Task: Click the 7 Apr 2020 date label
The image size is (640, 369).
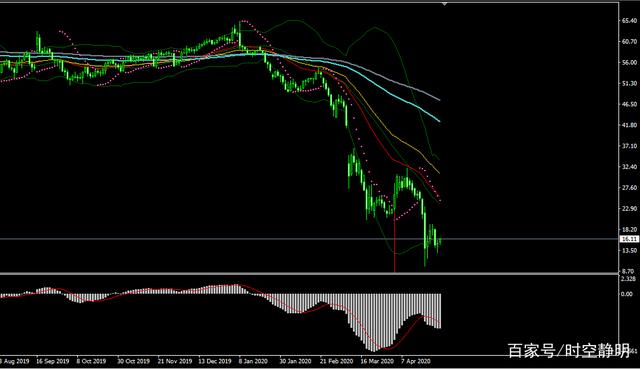Action: pos(416,361)
